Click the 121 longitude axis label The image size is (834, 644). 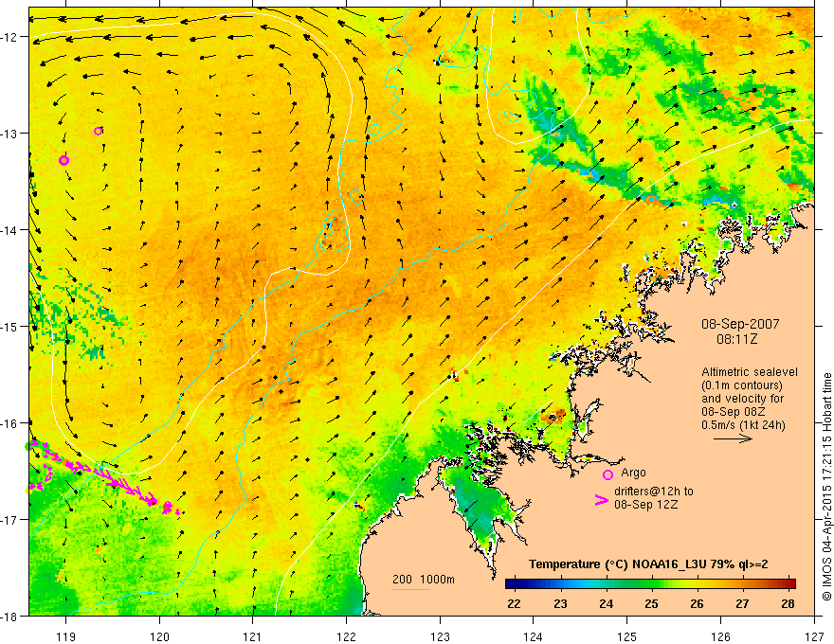click(x=253, y=637)
